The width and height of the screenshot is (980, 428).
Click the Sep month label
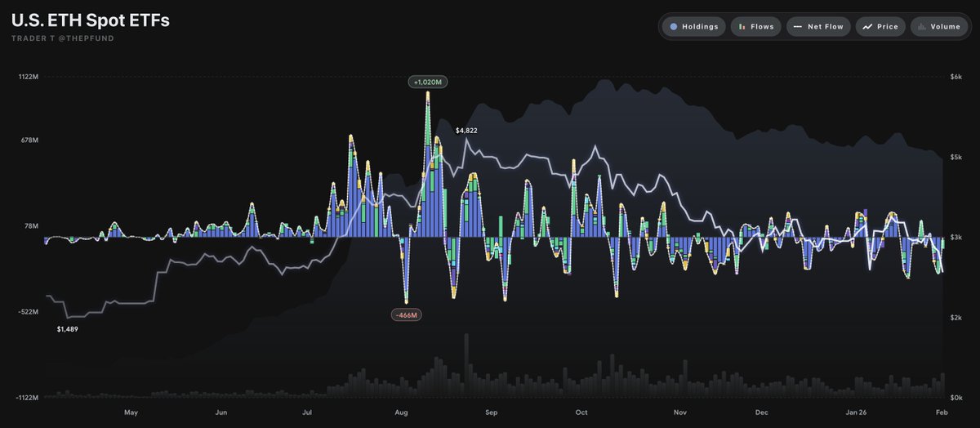tap(492, 413)
